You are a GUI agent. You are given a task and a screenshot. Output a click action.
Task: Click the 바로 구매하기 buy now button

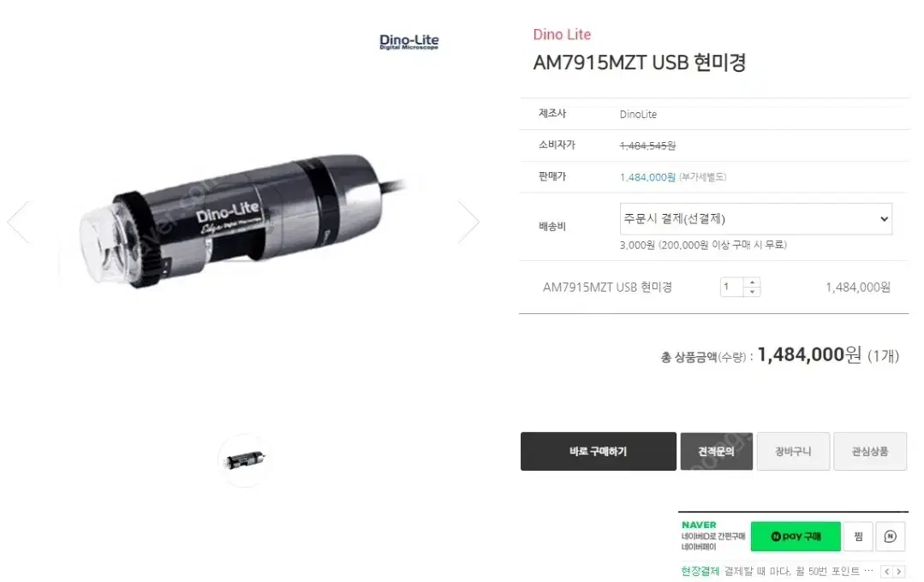click(x=598, y=451)
